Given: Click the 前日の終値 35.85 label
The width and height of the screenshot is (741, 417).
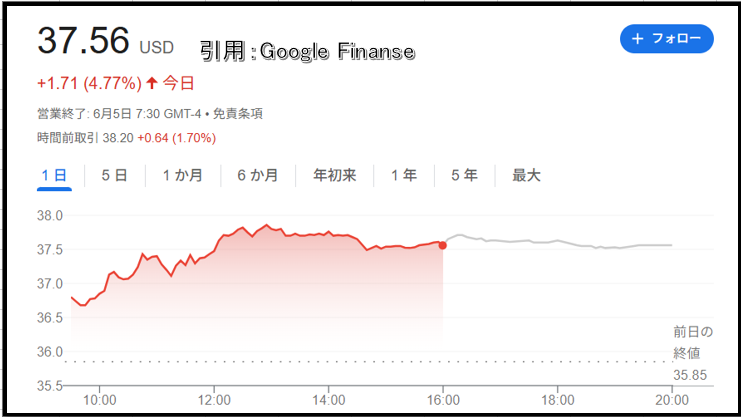Looking at the screenshot, I should coord(693,354).
